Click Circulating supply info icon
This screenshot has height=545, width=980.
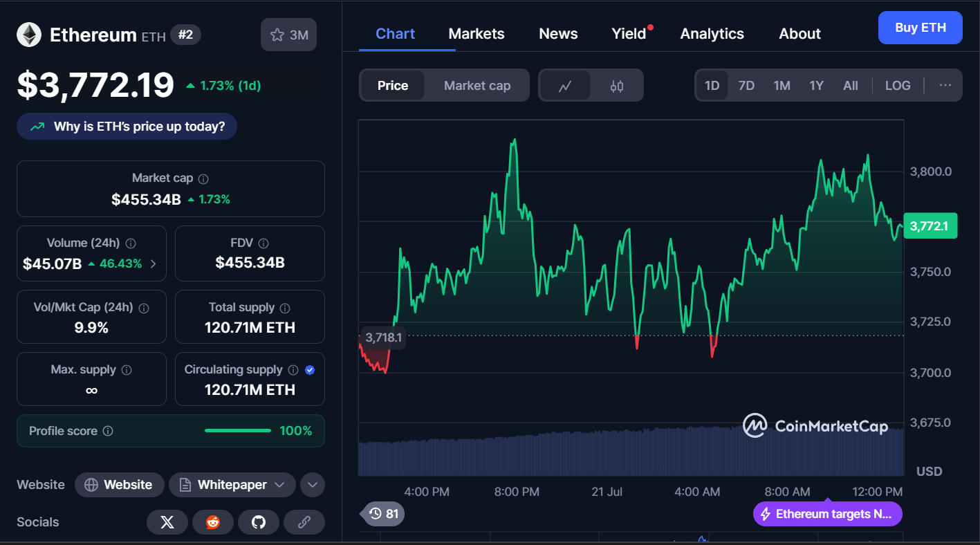pyautogui.click(x=293, y=370)
